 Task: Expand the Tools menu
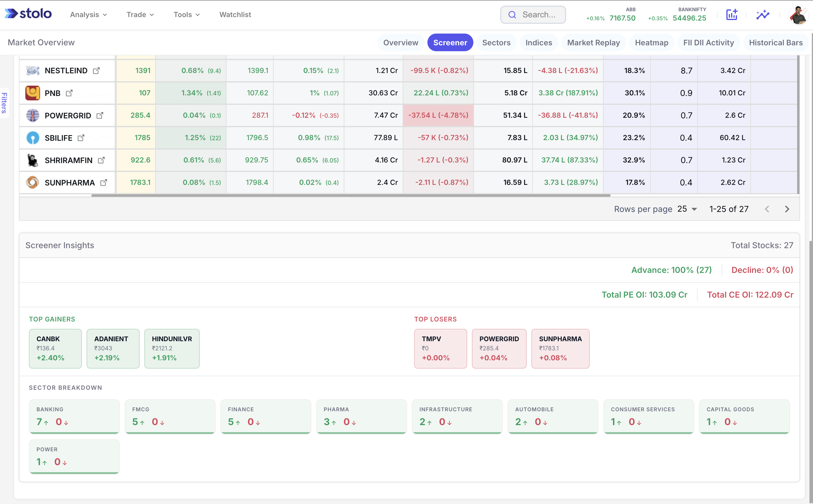[186, 15]
